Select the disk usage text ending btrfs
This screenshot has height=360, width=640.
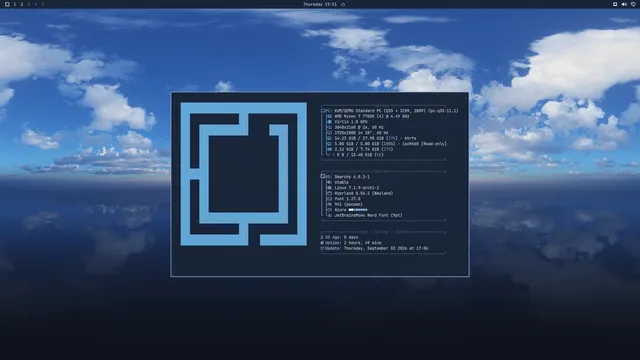pos(375,138)
